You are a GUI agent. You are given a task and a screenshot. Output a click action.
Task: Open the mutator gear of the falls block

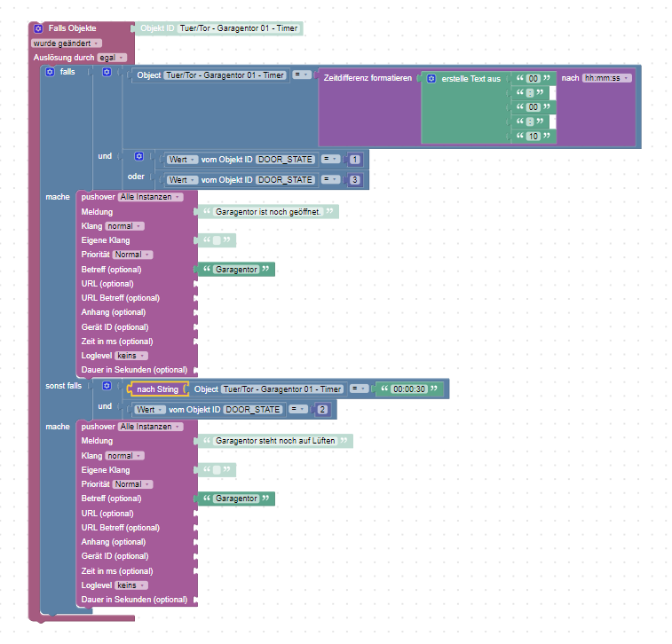[x=50, y=72]
